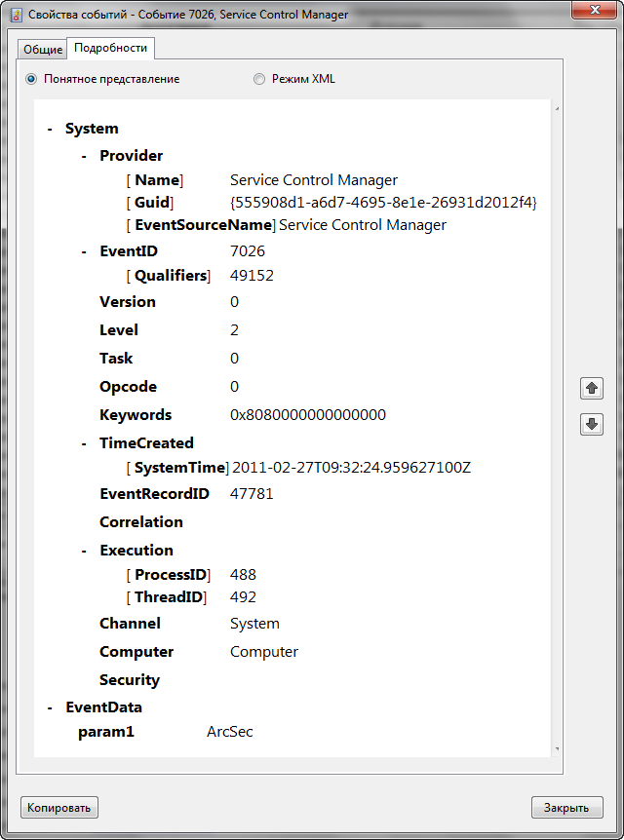Open the Подробности tab

[110, 48]
